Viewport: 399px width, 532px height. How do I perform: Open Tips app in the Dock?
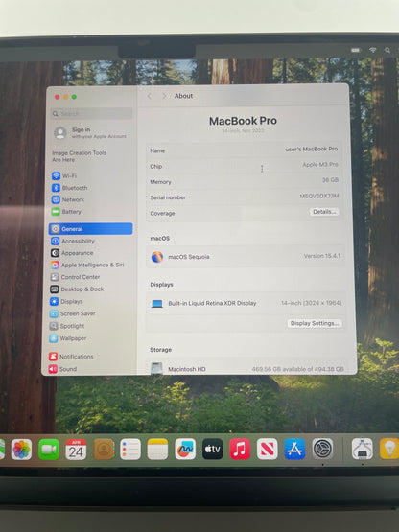[x=389, y=449]
